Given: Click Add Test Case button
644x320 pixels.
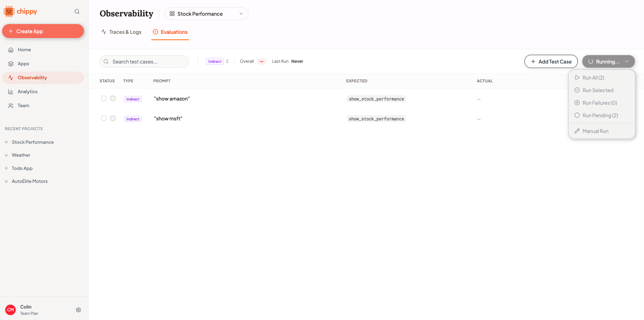Looking at the screenshot, I should tap(551, 61).
